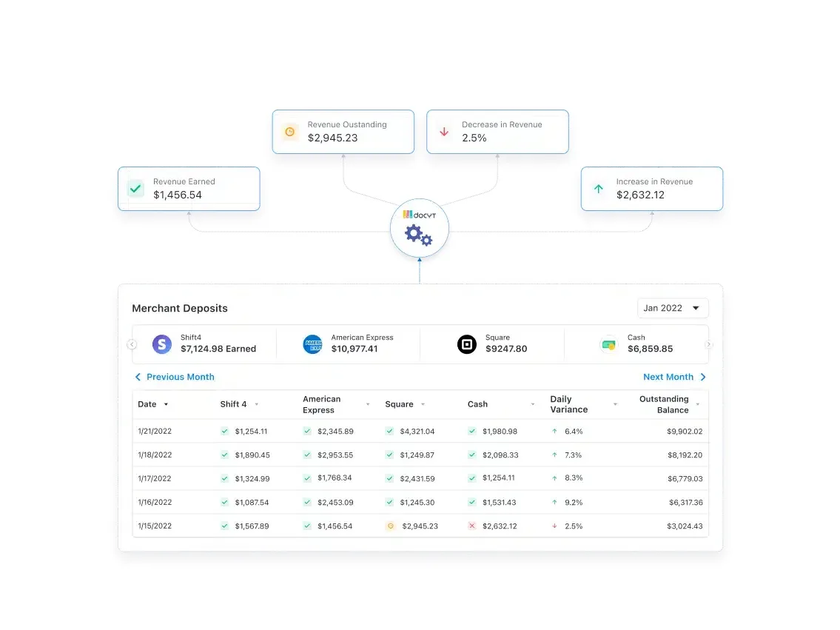Click the $1,087.54 Shift 4 amount
The height and width of the screenshot is (630, 840).
pyautogui.click(x=252, y=503)
